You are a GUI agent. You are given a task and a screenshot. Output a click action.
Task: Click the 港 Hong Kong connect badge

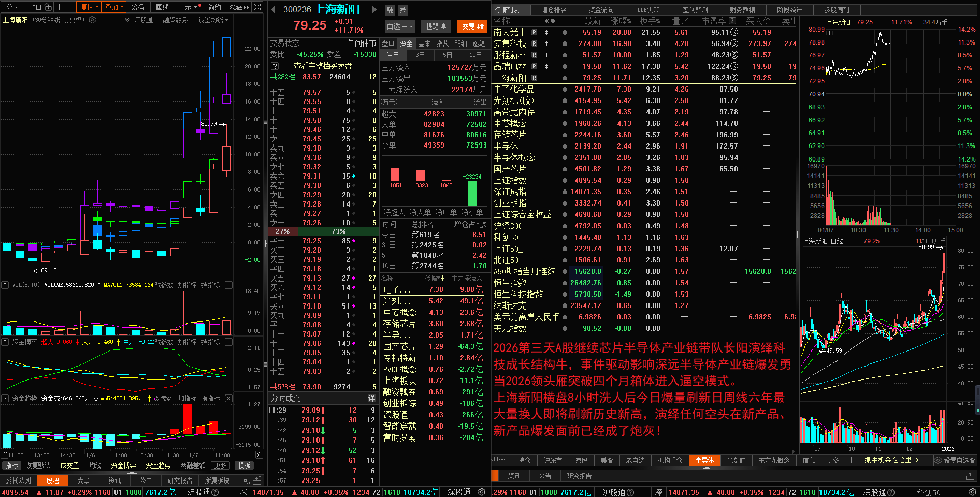coord(402,10)
